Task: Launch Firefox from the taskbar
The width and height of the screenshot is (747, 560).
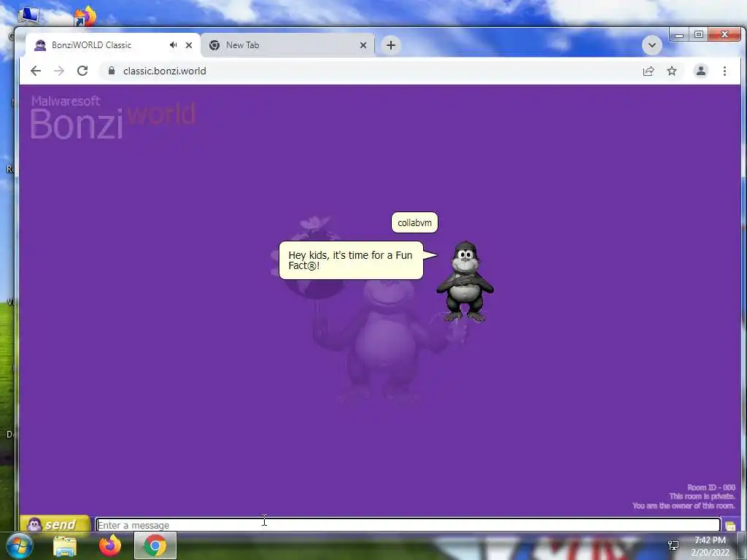Action: [110, 545]
